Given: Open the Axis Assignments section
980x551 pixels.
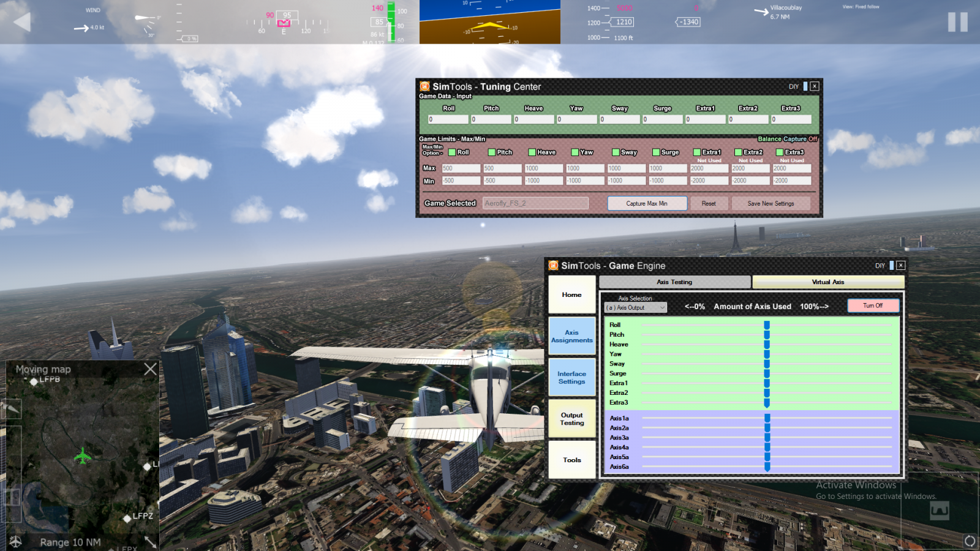Looking at the screenshot, I should tap(572, 336).
